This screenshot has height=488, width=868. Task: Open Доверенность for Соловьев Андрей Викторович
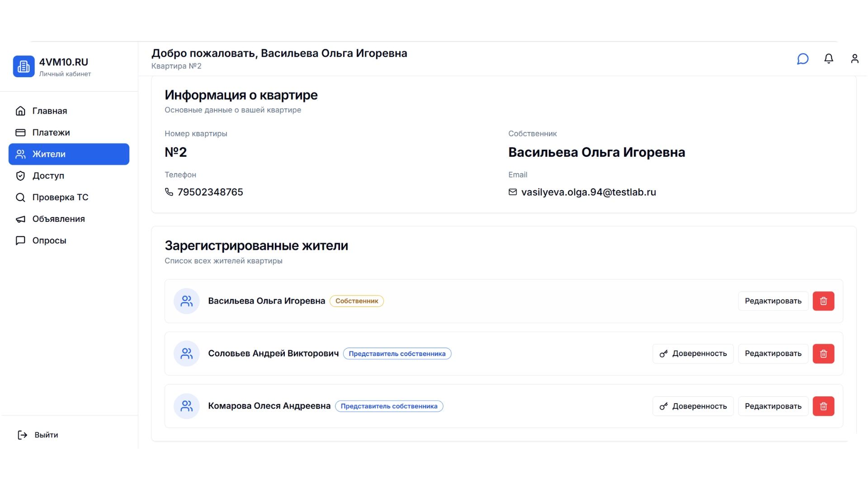(693, 354)
